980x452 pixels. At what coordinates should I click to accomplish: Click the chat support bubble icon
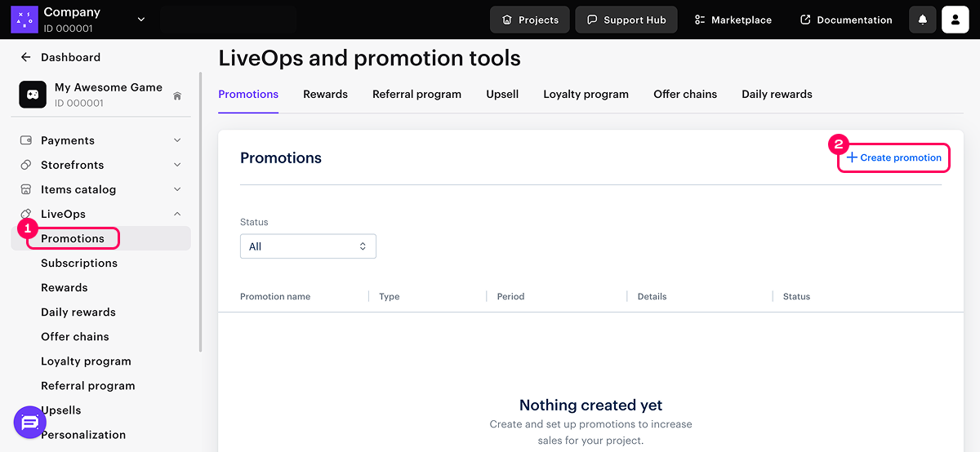(30, 422)
